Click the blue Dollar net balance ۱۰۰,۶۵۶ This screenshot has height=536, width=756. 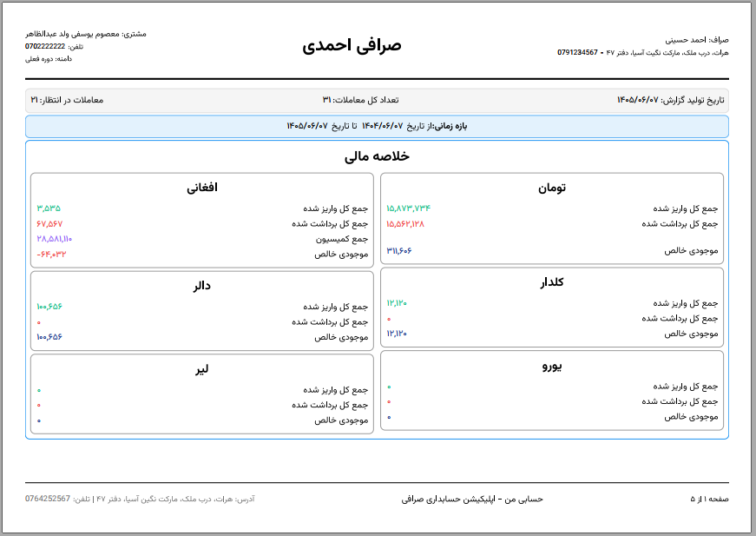coord(49,337)
